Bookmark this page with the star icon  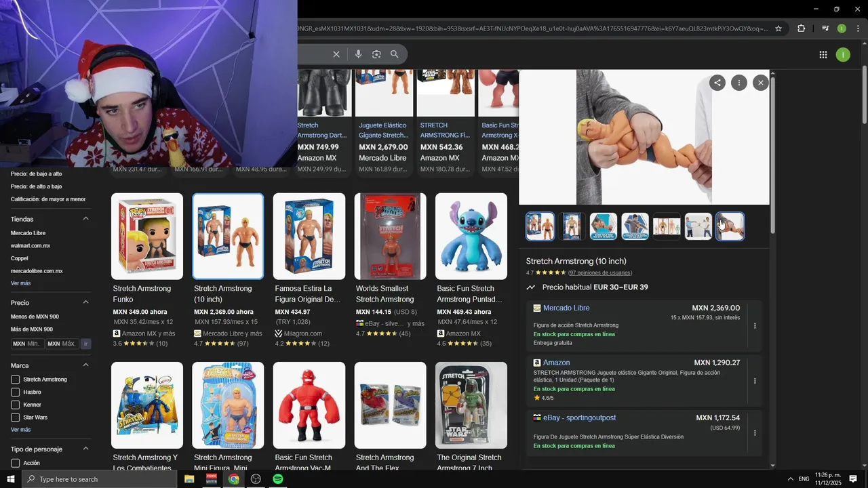[x=778, y=28]
